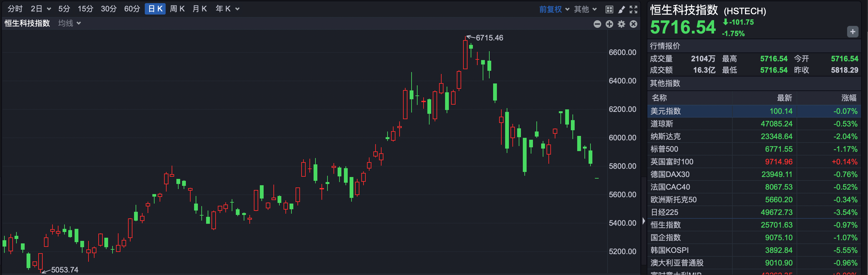Click the 6715.46 peak candlestick

(465, 54)
